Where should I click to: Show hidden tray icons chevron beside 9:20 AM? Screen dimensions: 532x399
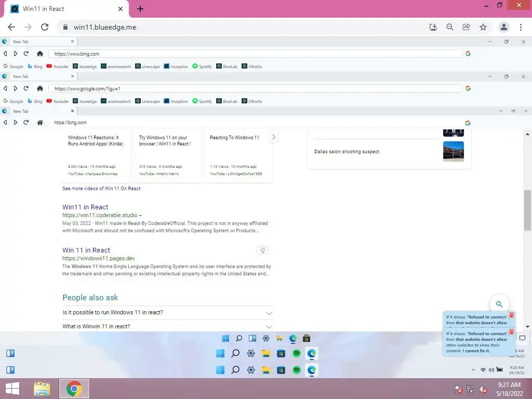tap(473, 370)
